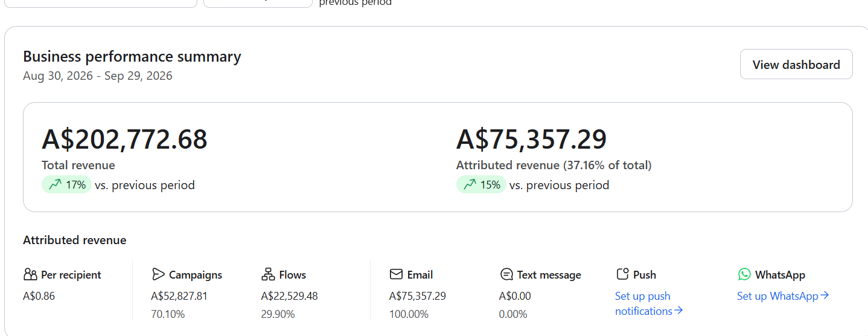Click the Flows hierarchy icon
Image resolution: width=868 pixels, height=336 pixels.
(x=268, y=274)
